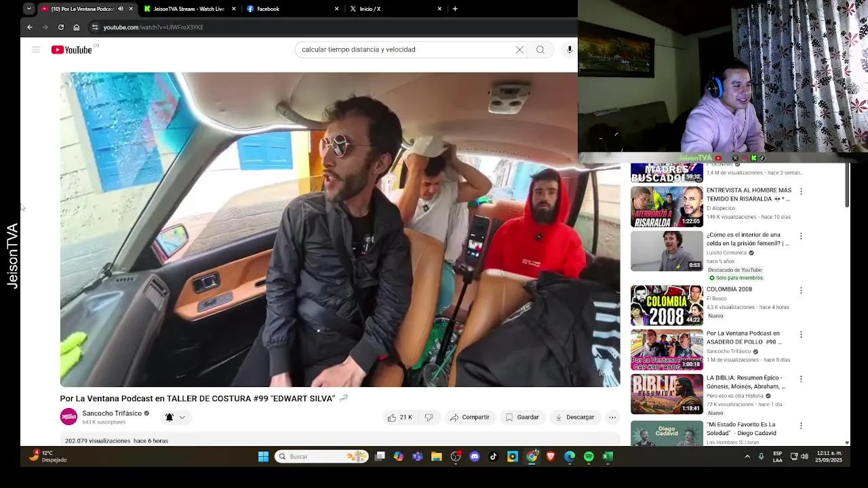868x488 pixels.
Task: Click the recommendations sidebar scrollbar
Action: (x=846, y=184)
